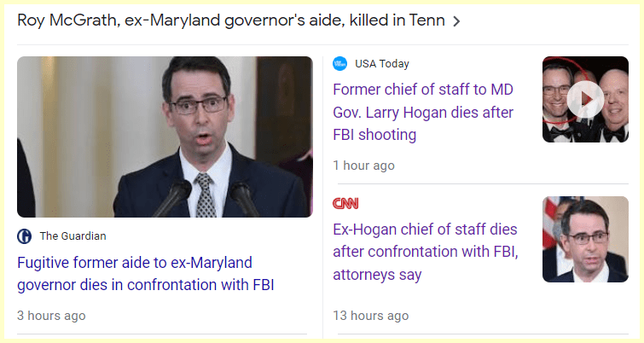Click the '13 hours ago' timestamp
This screenshot has height=343, width=644.
tap(370, 316)
